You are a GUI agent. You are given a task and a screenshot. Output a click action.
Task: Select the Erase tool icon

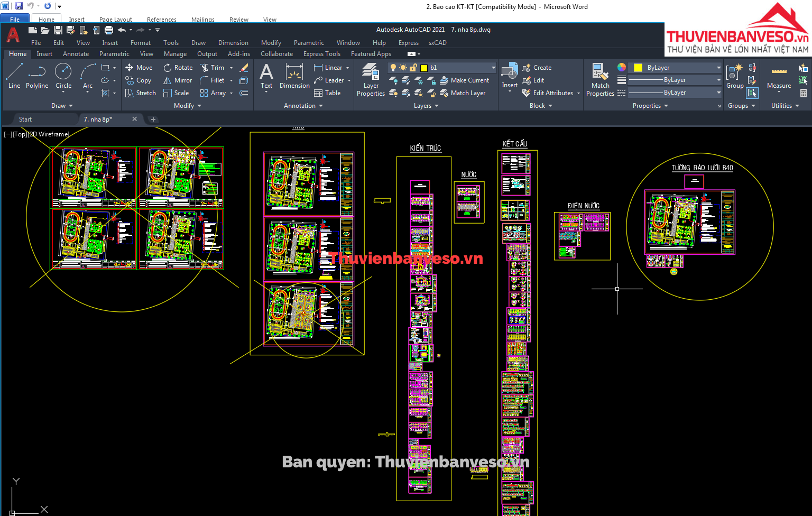244,68
